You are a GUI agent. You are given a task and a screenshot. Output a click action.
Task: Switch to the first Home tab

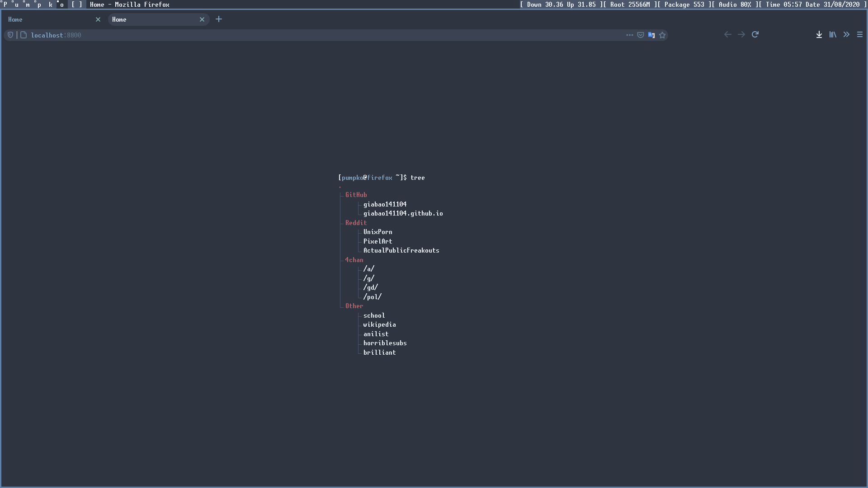(54, 19)
